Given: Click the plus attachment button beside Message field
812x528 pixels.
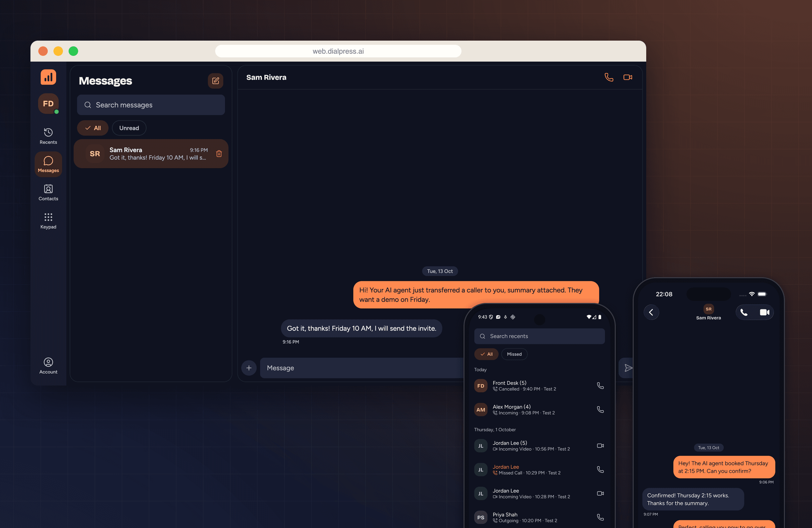Looking at the screenshot, I should [249, 368].
